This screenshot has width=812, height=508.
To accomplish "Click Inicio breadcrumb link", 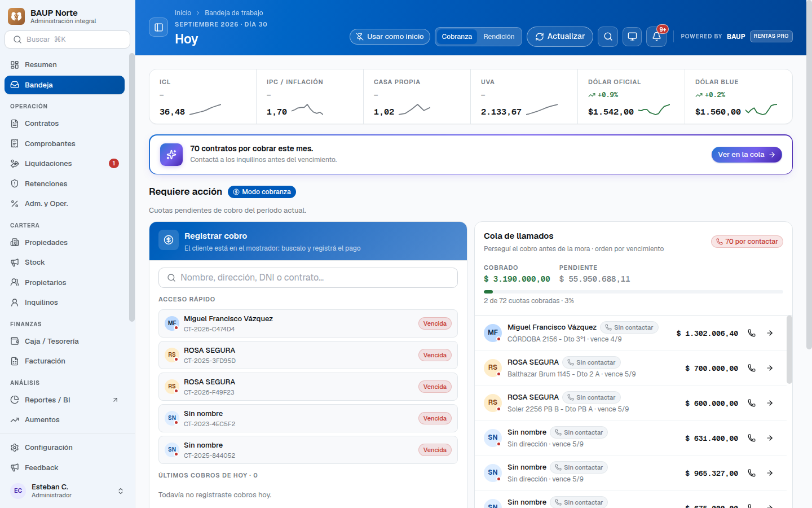I will click(x=183, y=13).
